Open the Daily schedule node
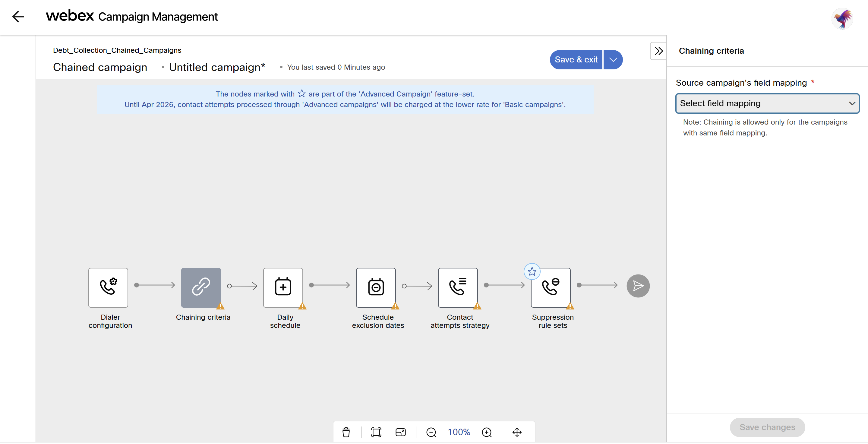The width and height of the screenshot is (868, 444). click(x=283, y=287)
